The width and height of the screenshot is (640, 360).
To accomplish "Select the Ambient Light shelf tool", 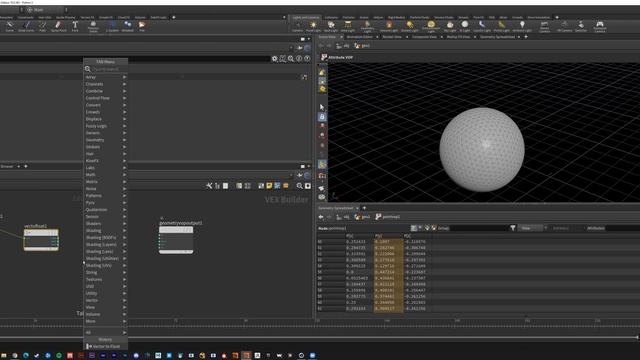I will [x=522, y=27].
